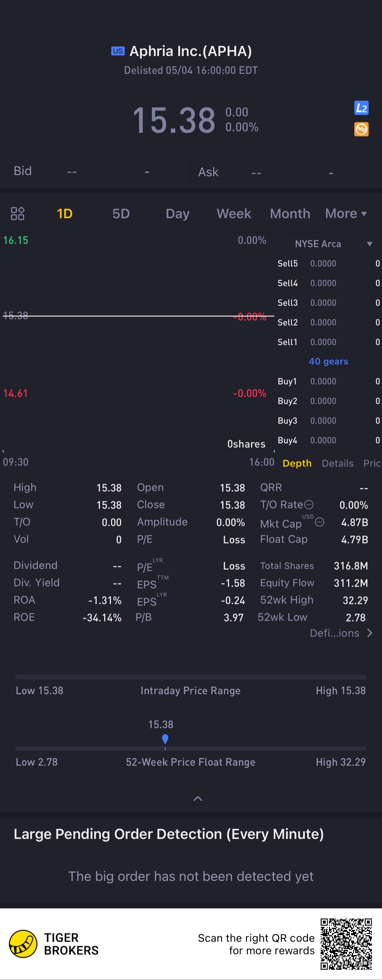The width and height of the screenshot is (382, 980).
Task: Switch to the 5D chart tab
Action: (121, 213)
